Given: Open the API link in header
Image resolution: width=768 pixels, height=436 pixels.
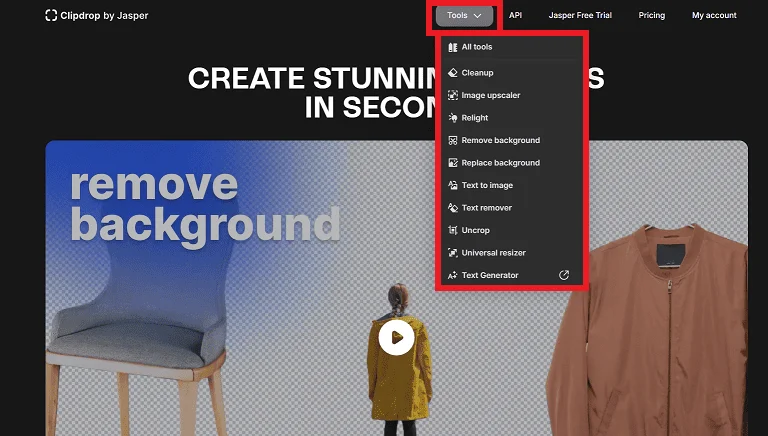Looking at the screenshot, I should point(515,15).
